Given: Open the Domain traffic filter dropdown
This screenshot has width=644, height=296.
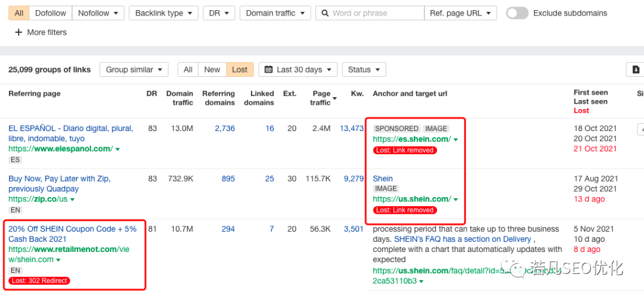Looking at the screenshot, I should coord(275,13).
